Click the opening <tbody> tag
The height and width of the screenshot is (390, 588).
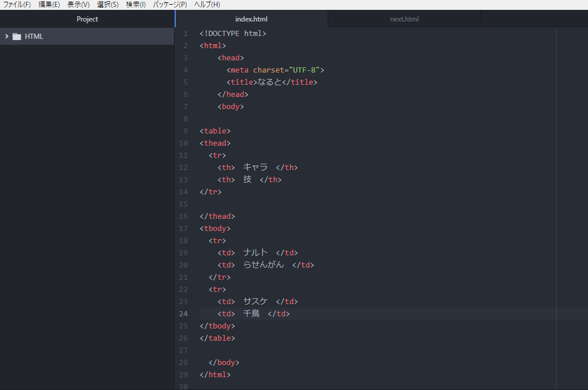pos(215,229)
